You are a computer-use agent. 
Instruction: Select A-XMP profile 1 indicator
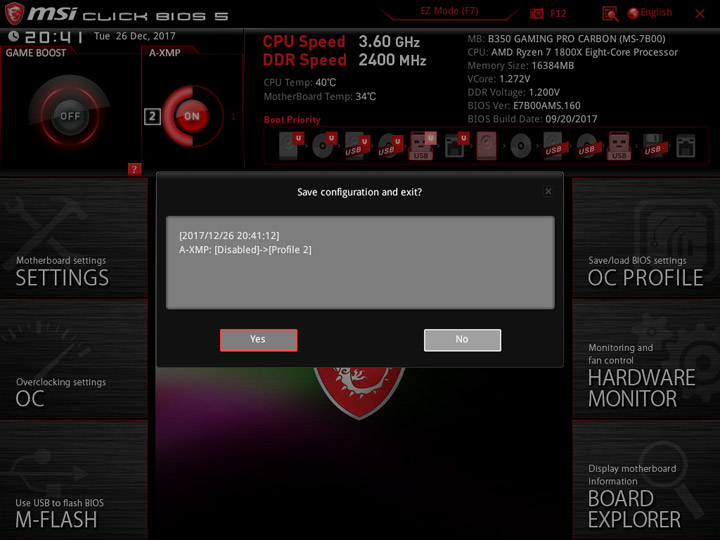(233, 117)
